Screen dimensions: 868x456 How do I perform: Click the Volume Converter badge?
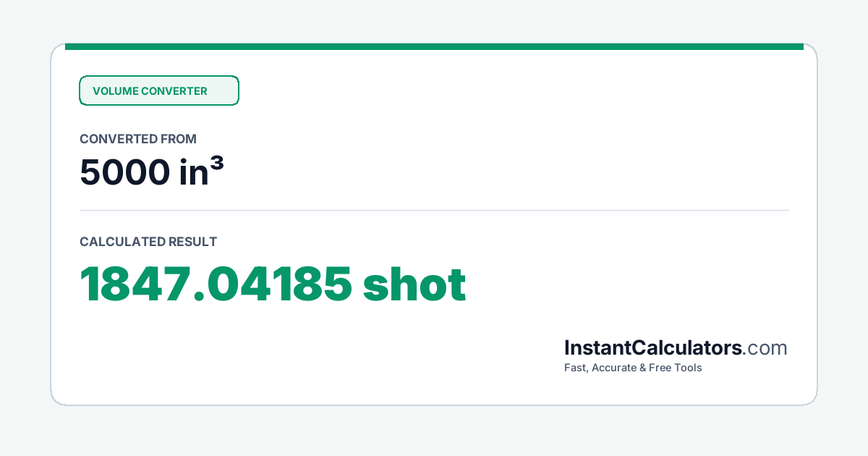[159, 90]
